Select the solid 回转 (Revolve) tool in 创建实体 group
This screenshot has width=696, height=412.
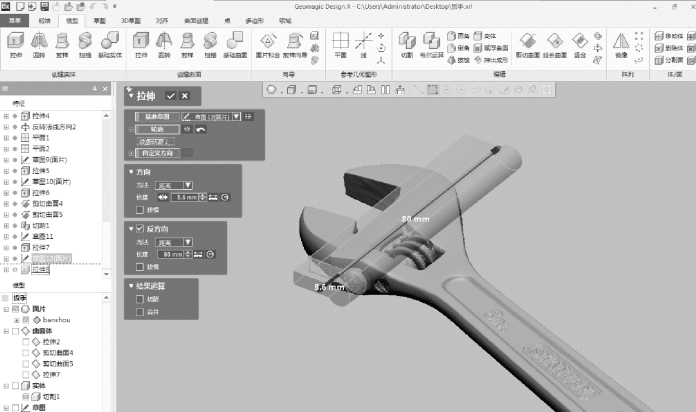(39, 45)
